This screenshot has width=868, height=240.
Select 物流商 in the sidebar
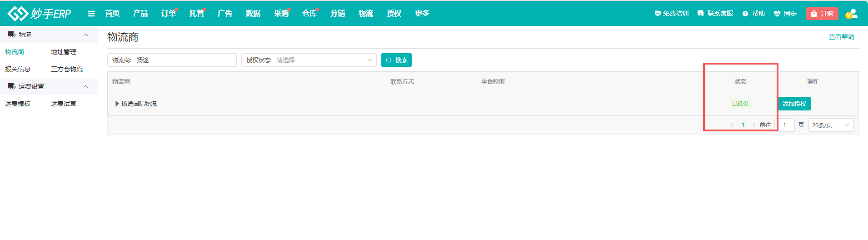point(15,52)
